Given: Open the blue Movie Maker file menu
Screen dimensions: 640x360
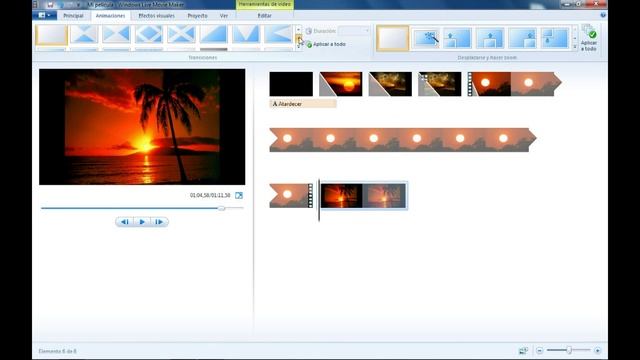Looking at the screenshot, I should click(x=44, y=16).
